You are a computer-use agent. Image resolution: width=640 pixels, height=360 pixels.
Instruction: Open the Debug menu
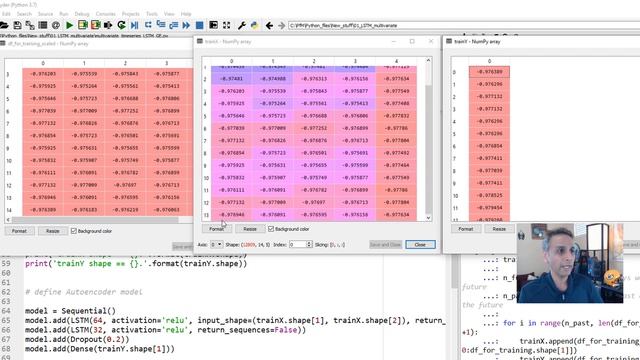point(82,14)
